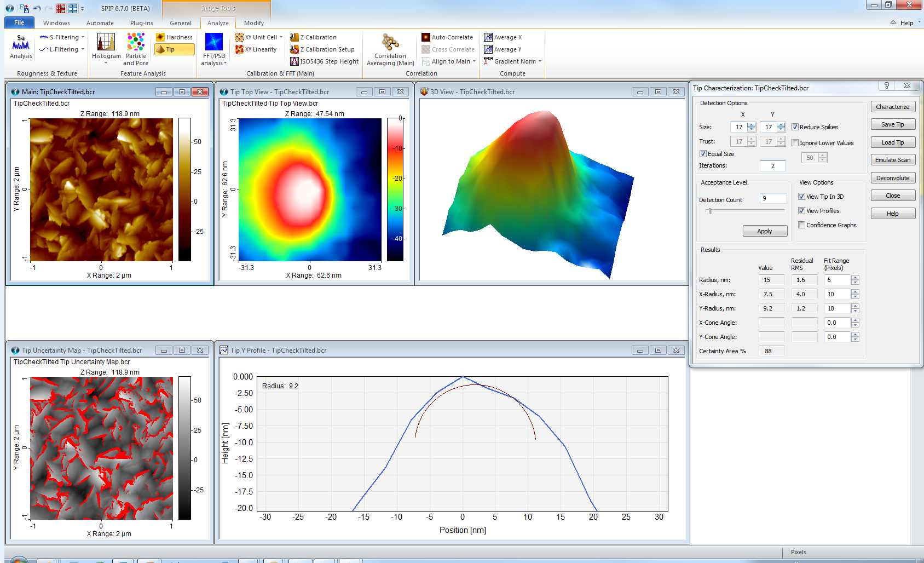The height and width of the screenshot is (563, 924).
Task: Click the Detection Count slider handle
Action: point(709,211)
